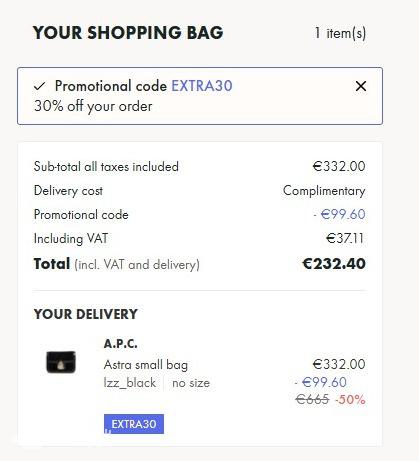Click the Total amount €232.40
Screen dimensions: 419x461
[x=334, y=264]
